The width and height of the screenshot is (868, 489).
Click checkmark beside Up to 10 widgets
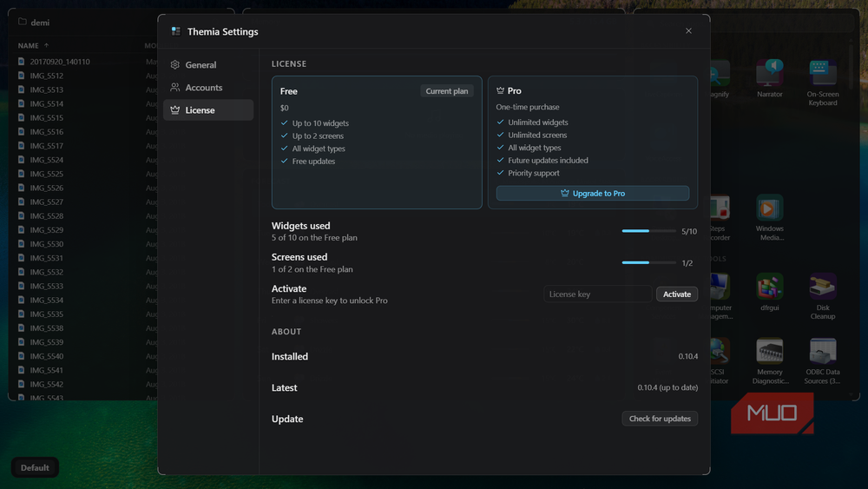[x=285, y=123]
